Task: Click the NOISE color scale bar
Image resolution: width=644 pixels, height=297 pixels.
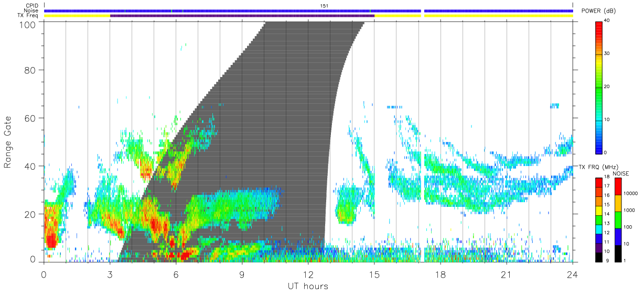Action: click(618, 219)
